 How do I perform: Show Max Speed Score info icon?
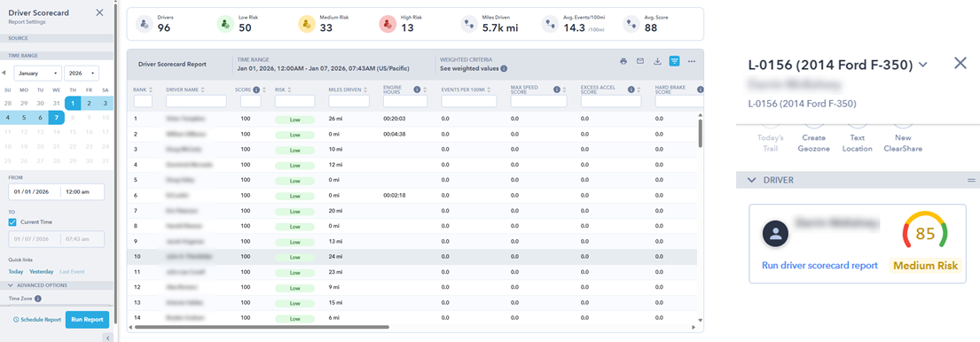pos(556,89)
